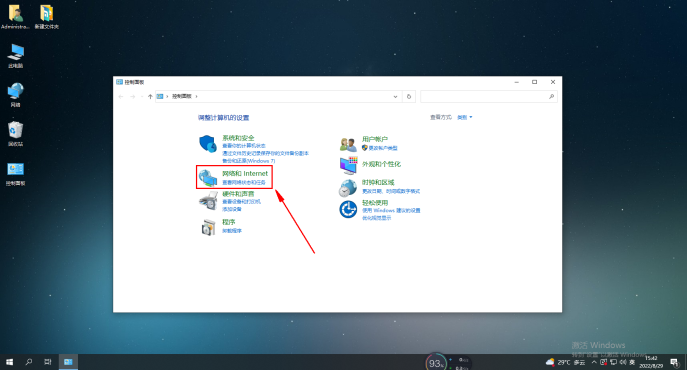Image resolution: width=687 pixels, height=370 pixels.
Task: Open the 系统和安全 shield icon
Action: pyautogui.click(x=208, y=143)
